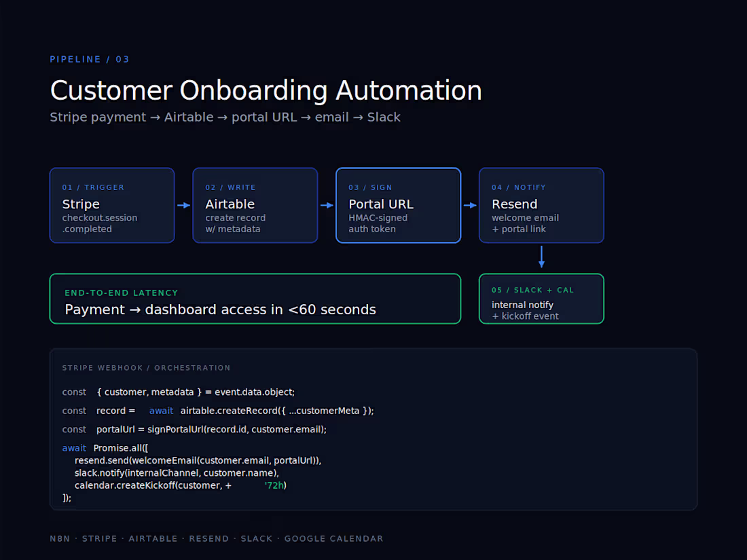
Task: Click the "02 / WRITE" step label
Action: [231, 187]
